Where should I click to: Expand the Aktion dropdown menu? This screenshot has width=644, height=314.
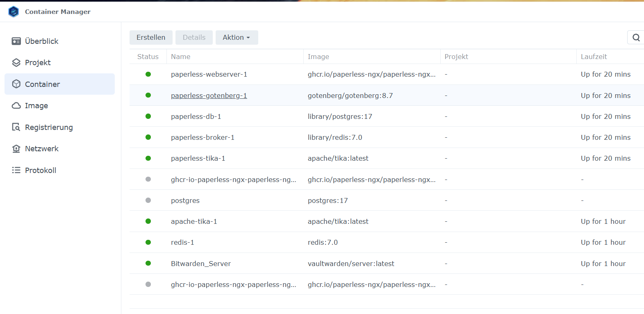pyautogui.click(x=237, y=37)
